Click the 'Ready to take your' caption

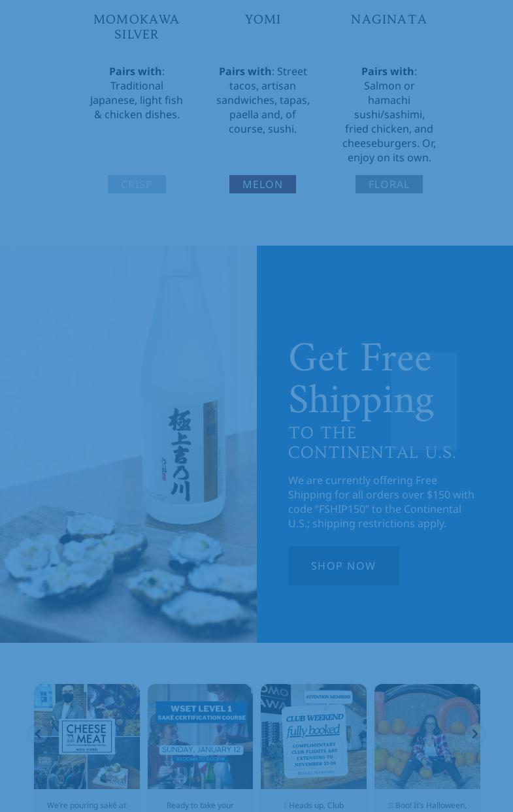[200, 805]
